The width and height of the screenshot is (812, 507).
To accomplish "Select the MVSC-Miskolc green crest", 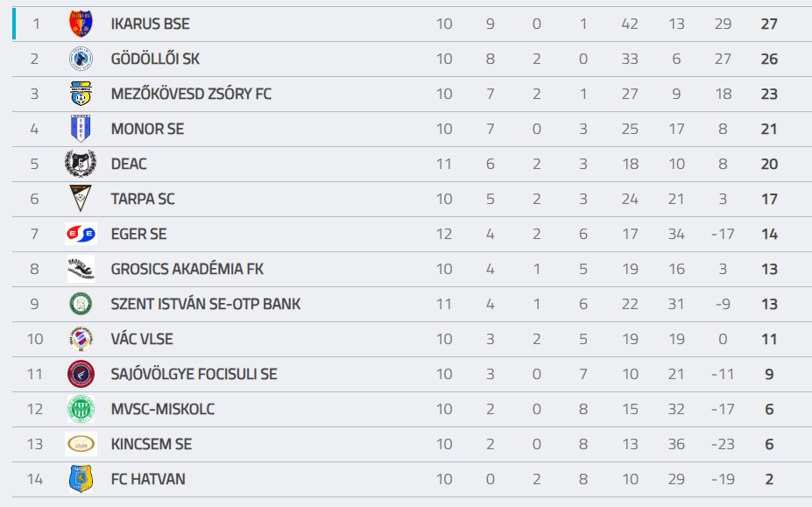I will [81, 409].
